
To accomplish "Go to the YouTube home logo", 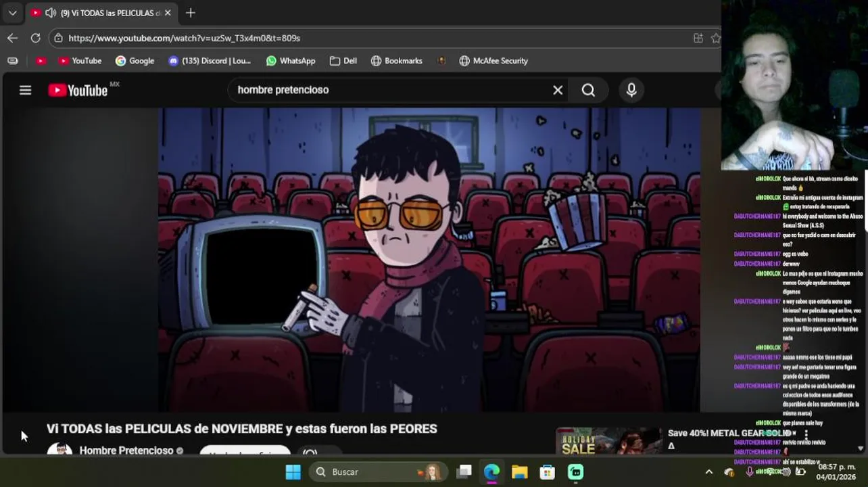I will tap(78, 90).
